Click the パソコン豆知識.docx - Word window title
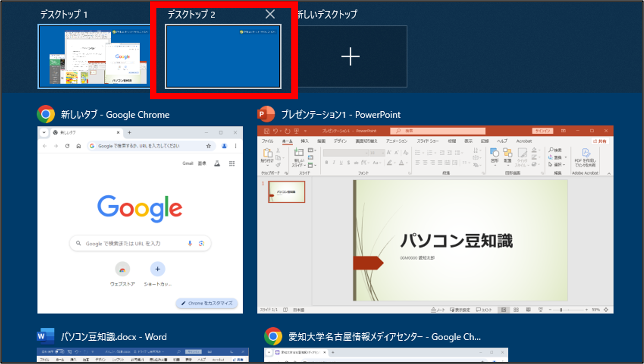Screen dimensions: 644x364 pos(114,337)
